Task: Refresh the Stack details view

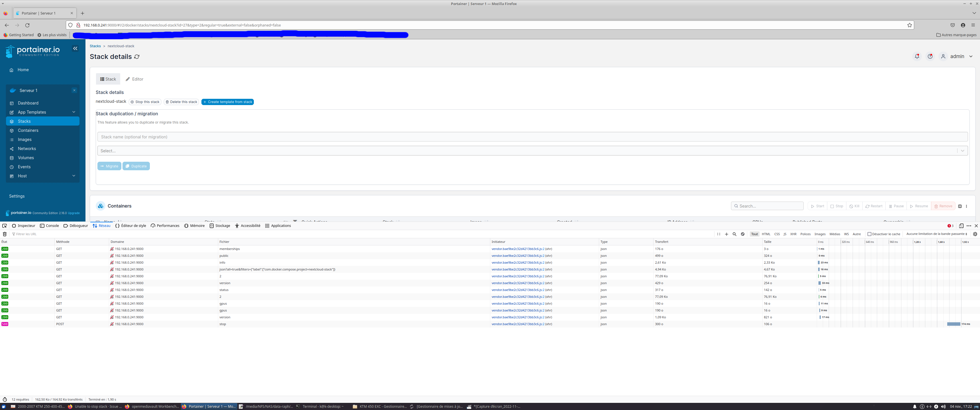Action: (x=137, y=57)
